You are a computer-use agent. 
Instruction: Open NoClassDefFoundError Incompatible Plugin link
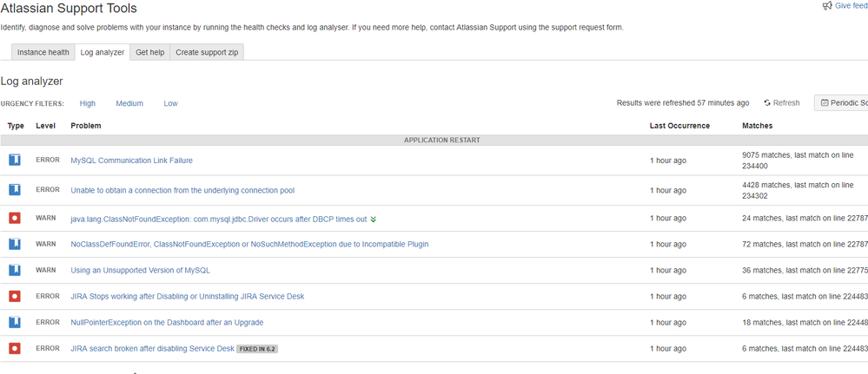(249, 244)
